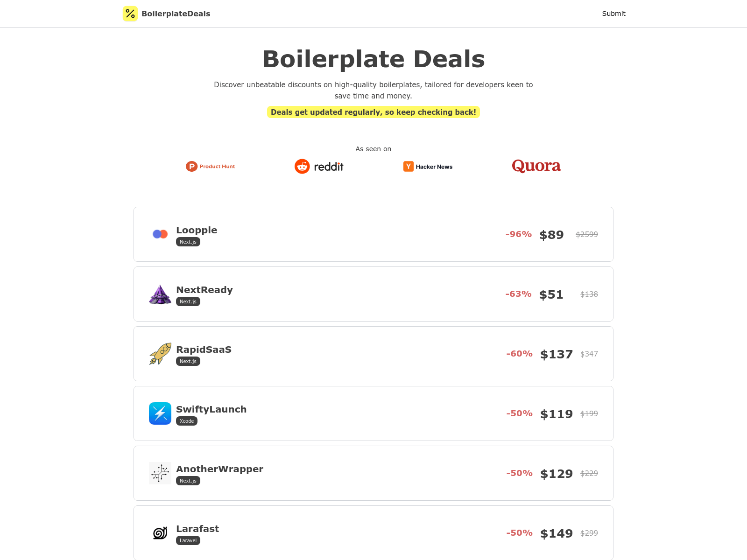Image resolution: width=747 pixels, height=560 pixels.
Task: Click the Xcode tag under SwiftyLaunch
Action: coord(186,420)
